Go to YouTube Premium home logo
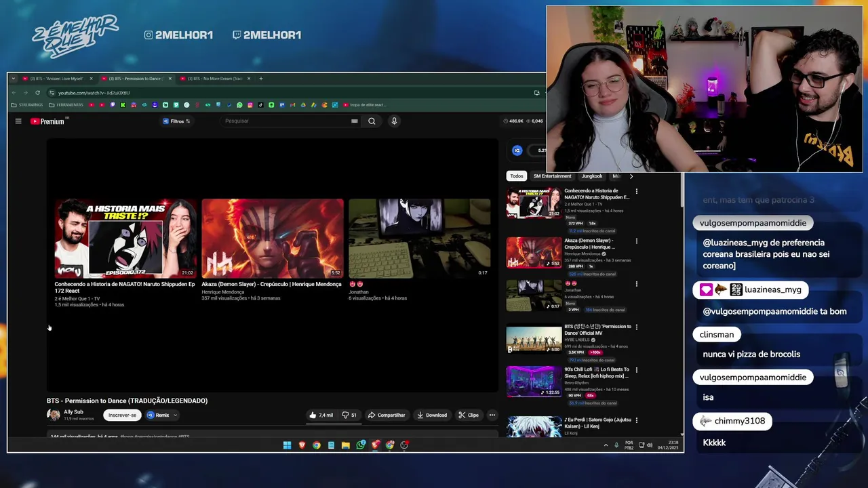This screenshot has height=488, width=868. [47, 121]
